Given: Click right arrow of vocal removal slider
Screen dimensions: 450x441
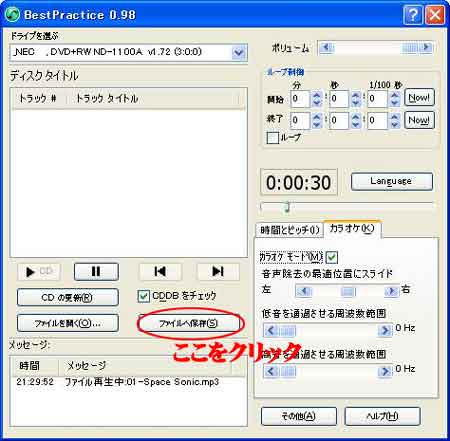Looking at the screenshot, I should coord(392,292).
